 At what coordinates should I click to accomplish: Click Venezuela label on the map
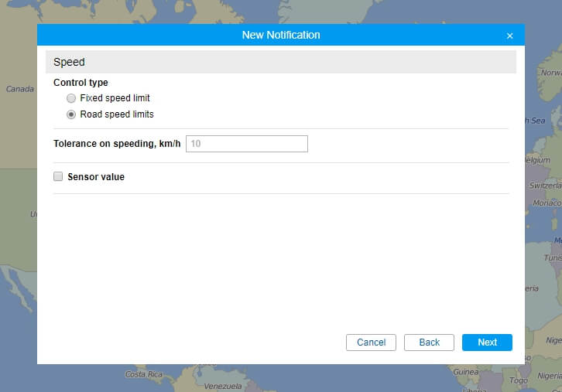(223, 387)
